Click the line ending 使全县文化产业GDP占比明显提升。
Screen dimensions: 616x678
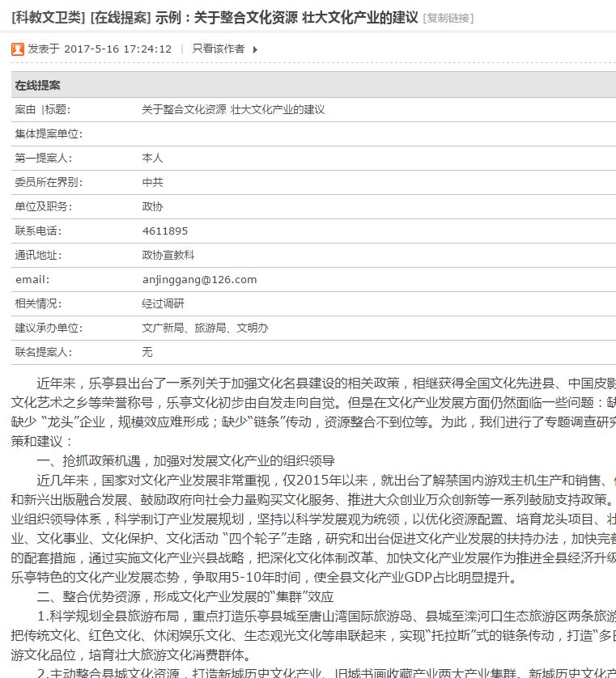point(265,577)
